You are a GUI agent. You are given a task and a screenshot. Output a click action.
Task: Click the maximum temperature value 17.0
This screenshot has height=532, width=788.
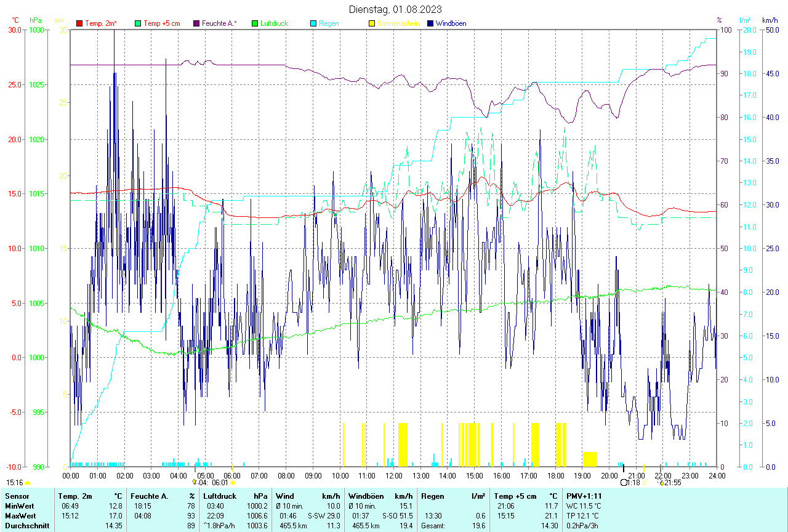pos(116,515)
